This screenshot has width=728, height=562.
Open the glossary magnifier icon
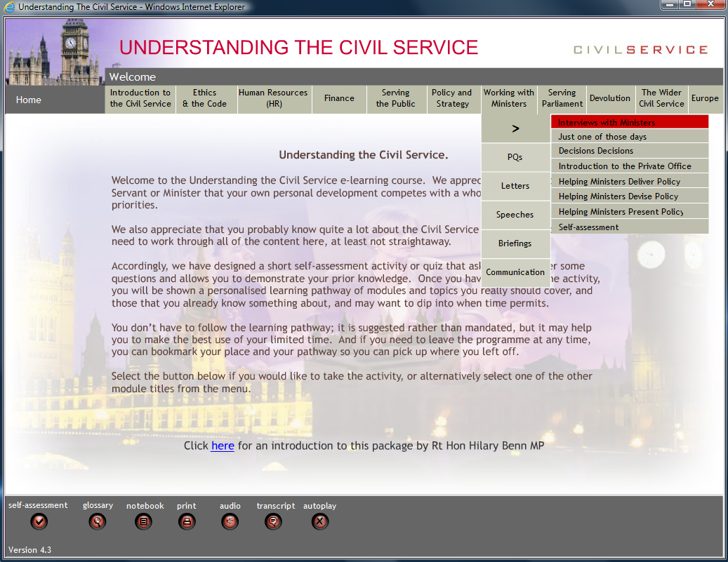97,521
